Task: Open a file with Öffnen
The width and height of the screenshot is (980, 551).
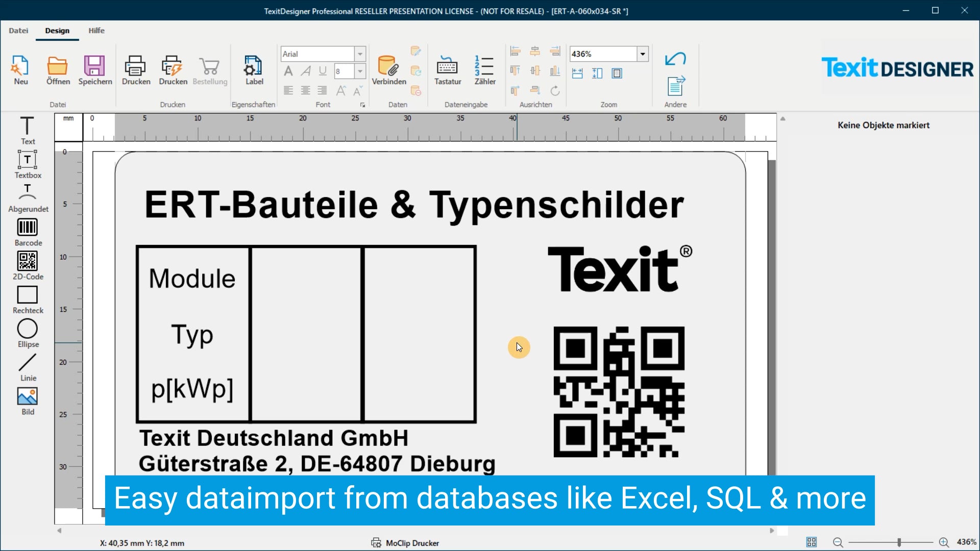Action: point(58,70)
